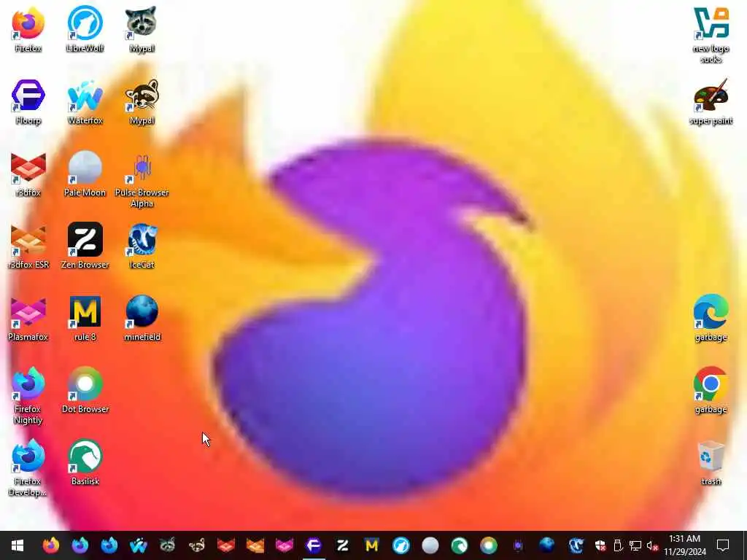747x560 pixels.
Task: Launch Dot Browser from the taskbar
Action: click(488, 545)
